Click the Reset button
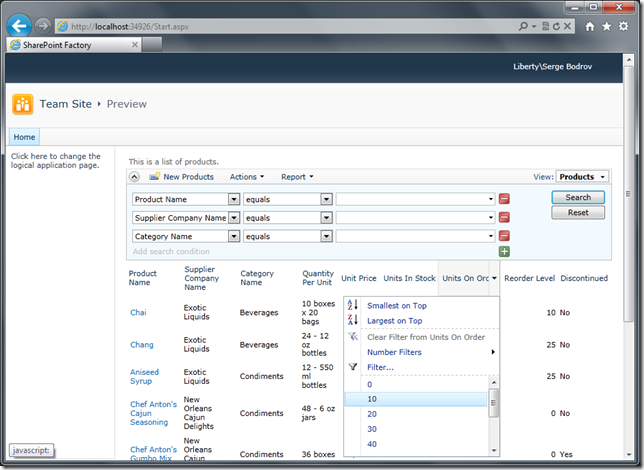Screen dimensions: 644x470 click(x=578, y=212)
